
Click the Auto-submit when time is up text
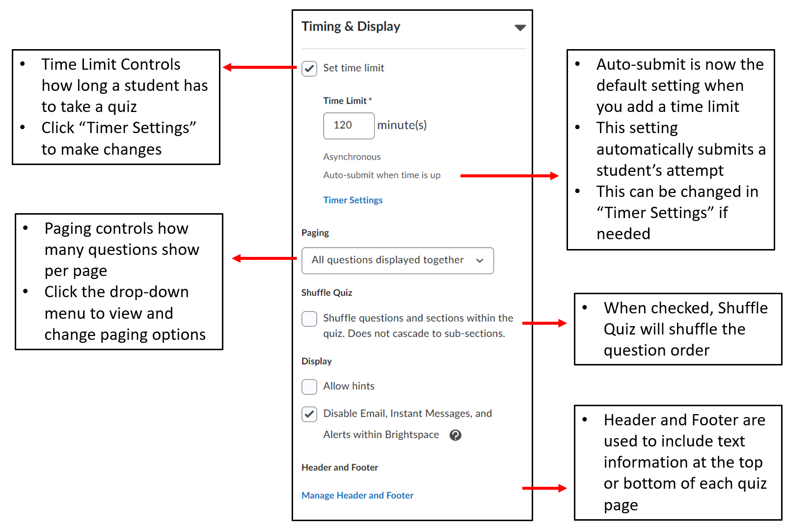382,175
